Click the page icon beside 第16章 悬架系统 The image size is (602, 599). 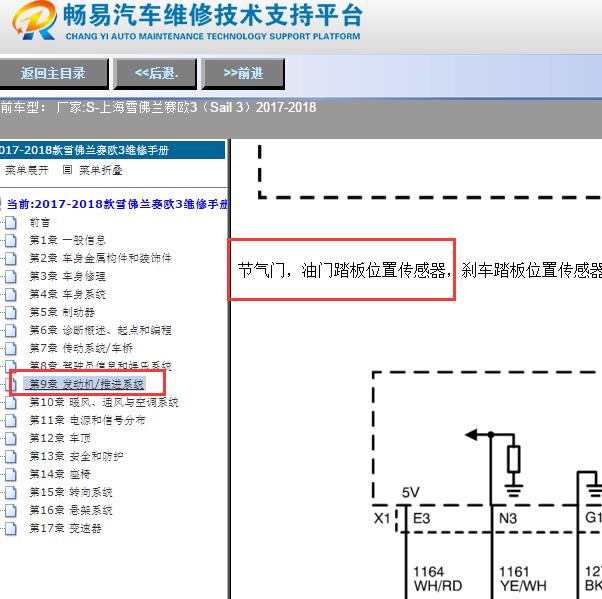11,510
